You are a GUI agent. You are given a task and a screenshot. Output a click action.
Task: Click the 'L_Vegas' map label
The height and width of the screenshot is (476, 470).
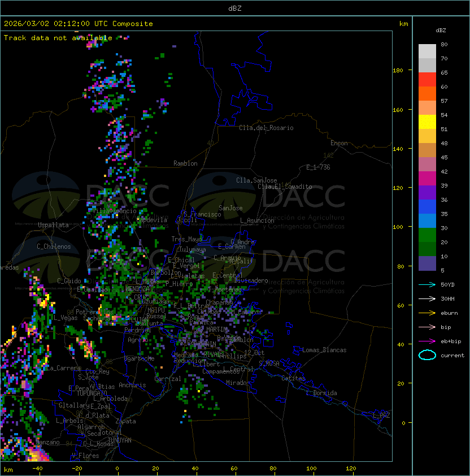66,318
